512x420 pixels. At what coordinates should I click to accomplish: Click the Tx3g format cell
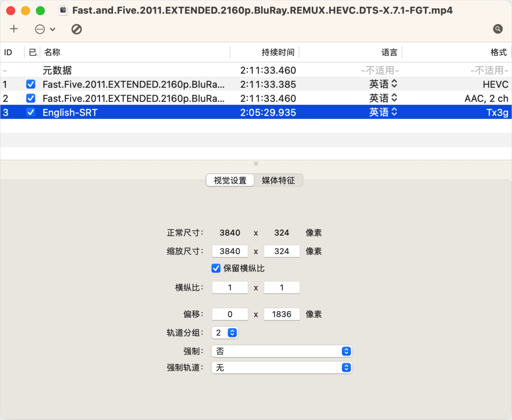497,112
